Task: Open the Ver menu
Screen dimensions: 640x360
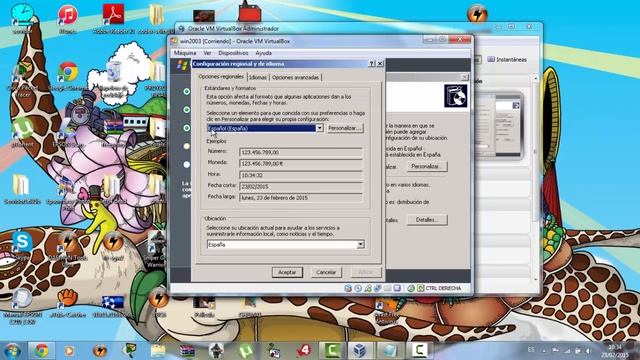Action: [207, 53]
